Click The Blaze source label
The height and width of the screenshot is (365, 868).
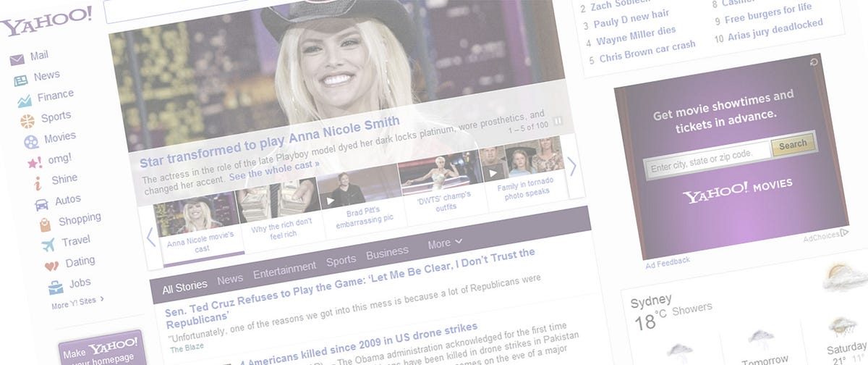point(187,348)
